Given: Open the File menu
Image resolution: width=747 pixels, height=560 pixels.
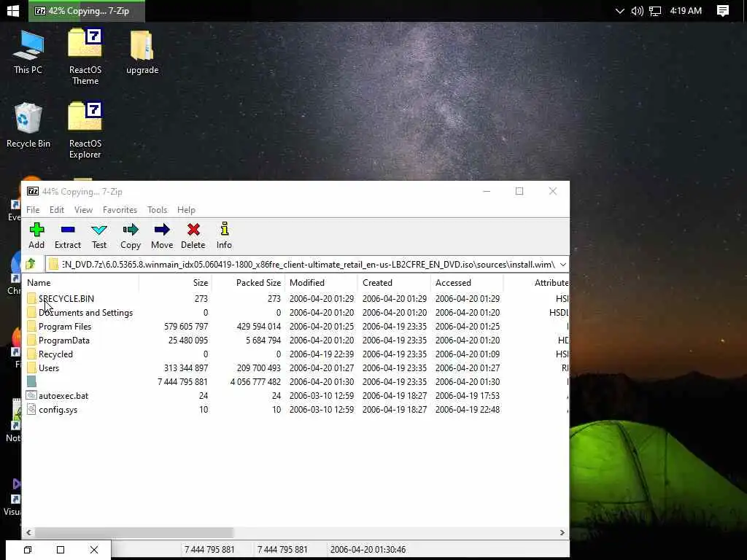Looking at the screenshot, I should [33, 209].
